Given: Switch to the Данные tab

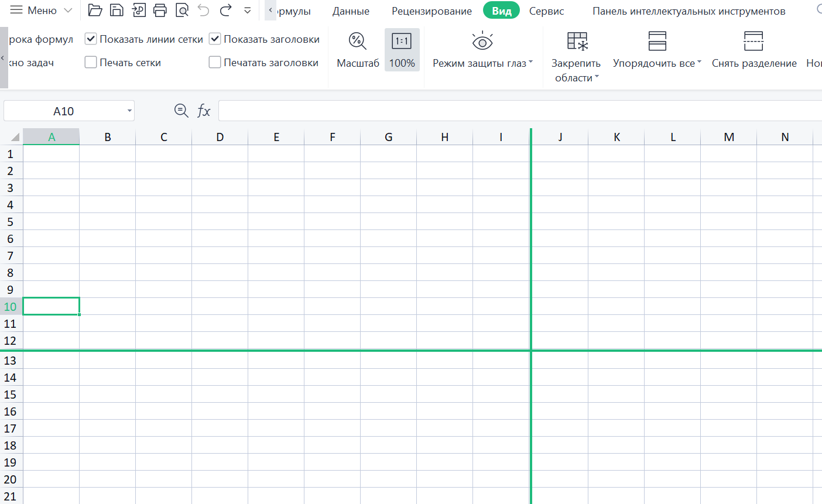Looking at the screenshot, I should click(351, 11).
